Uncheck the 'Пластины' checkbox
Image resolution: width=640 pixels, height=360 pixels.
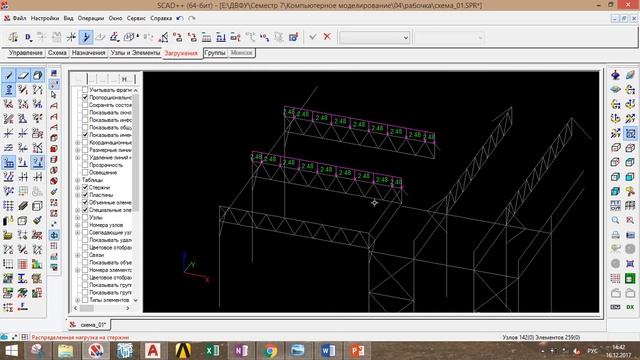85,195
